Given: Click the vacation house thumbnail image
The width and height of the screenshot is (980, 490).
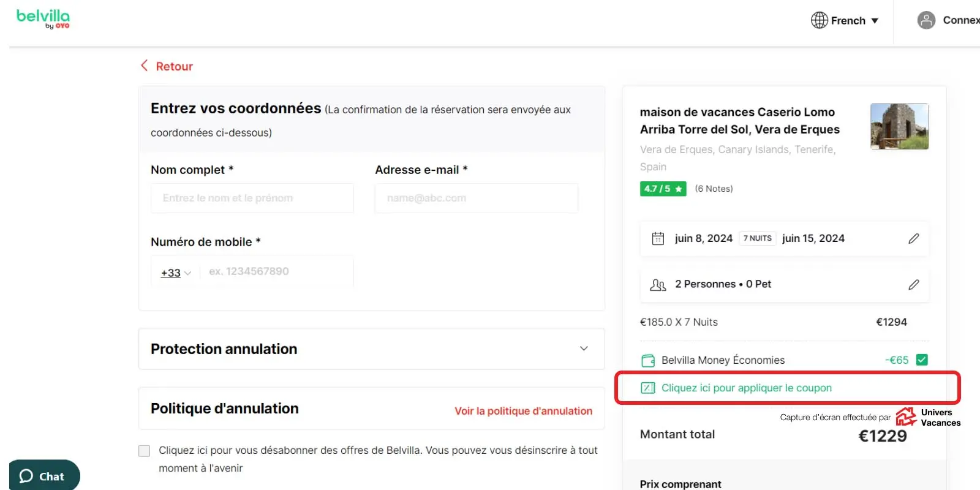Looking at the screenshot, I should (x=899, y=126).
